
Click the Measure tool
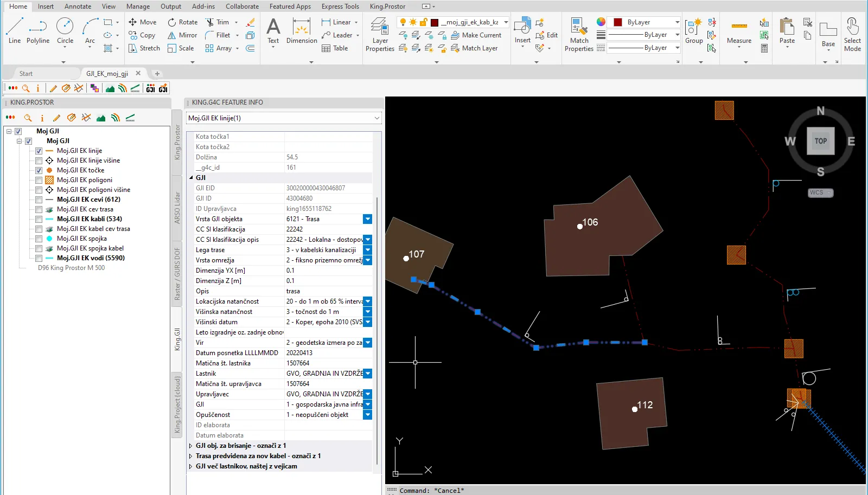pos(739,31)
